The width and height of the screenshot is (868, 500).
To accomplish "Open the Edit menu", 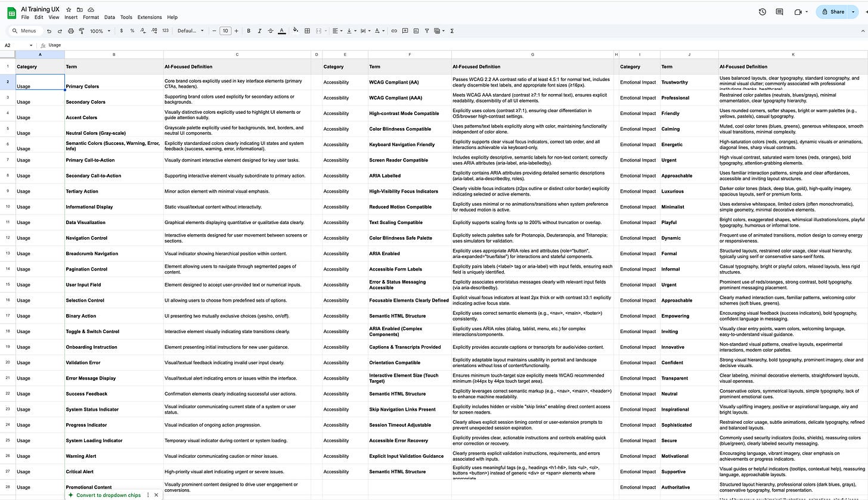I will point(39,17).
